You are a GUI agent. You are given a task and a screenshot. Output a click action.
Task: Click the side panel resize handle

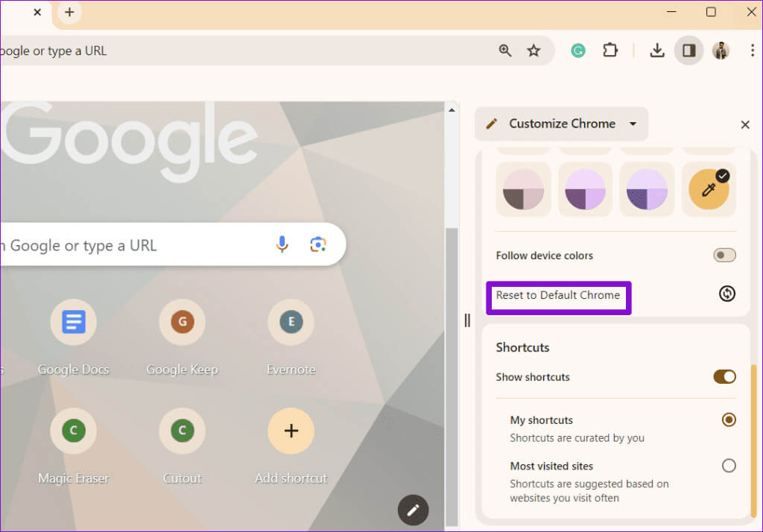467,320
